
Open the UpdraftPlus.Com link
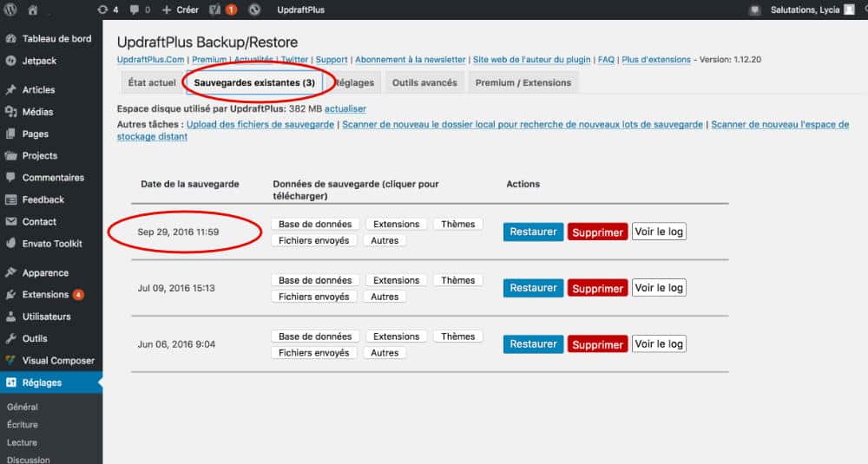tap(150, 59)
